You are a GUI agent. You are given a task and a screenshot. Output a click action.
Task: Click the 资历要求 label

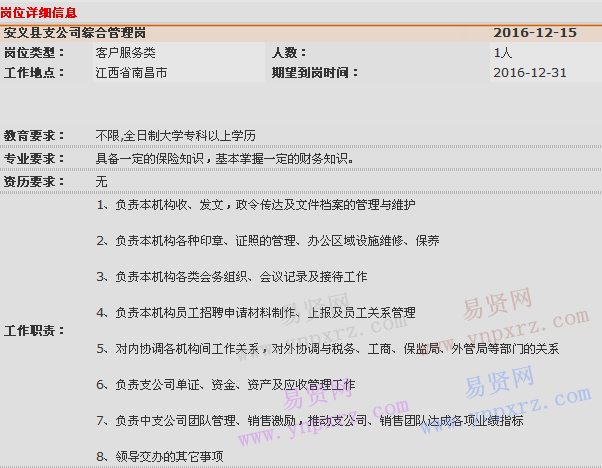coord(33,182)
